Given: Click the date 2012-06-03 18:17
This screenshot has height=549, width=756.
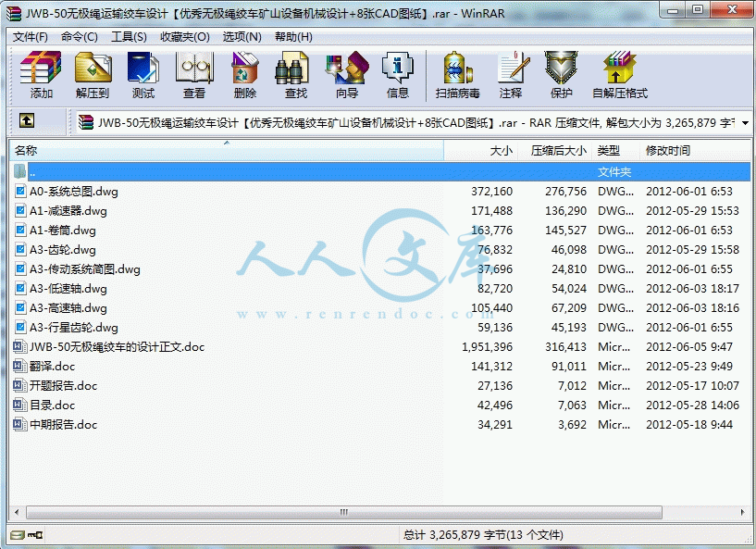Looking at the screenshot, I should click(x=692, y=289).
